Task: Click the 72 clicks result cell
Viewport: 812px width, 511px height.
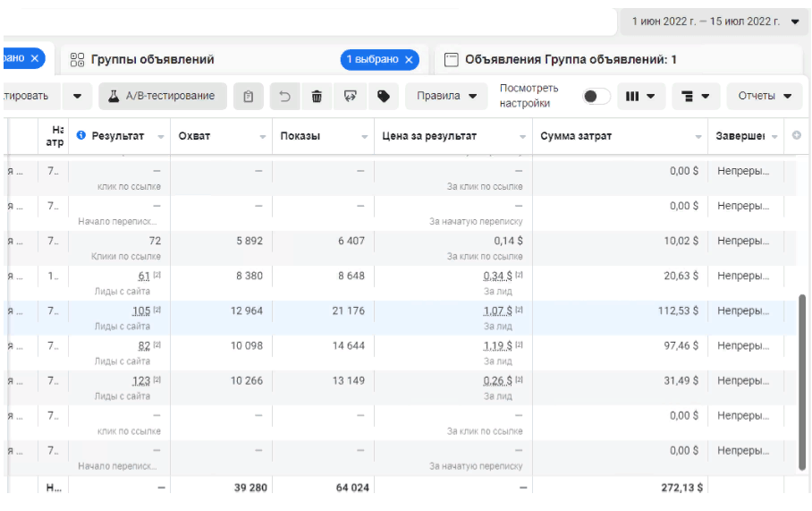Action: click(x=155, y=241)
